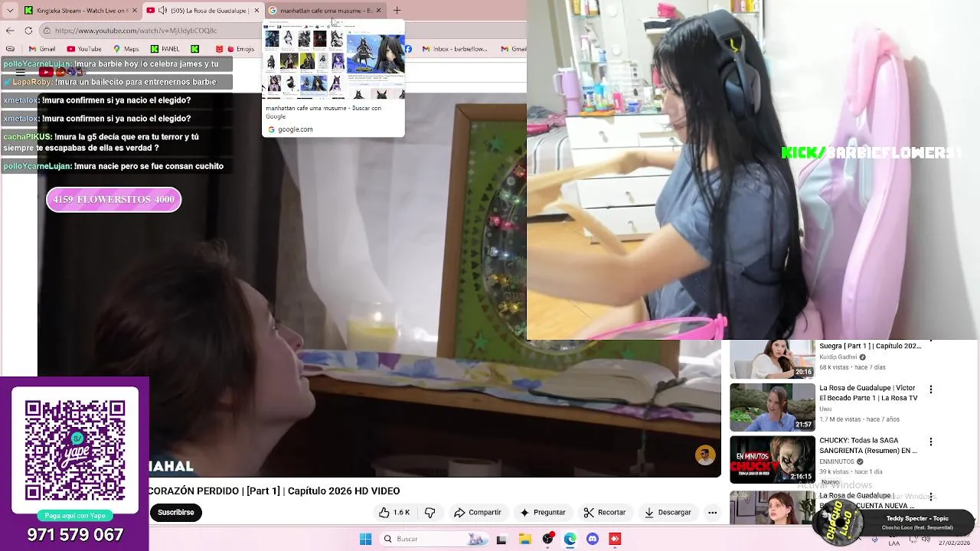Open the Suegra Part 1 recommended video thumbnail

coord(772,359)
